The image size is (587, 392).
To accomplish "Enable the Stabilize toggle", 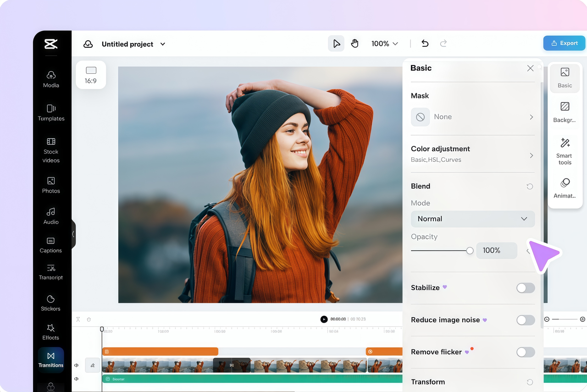I will click(526, 288).
